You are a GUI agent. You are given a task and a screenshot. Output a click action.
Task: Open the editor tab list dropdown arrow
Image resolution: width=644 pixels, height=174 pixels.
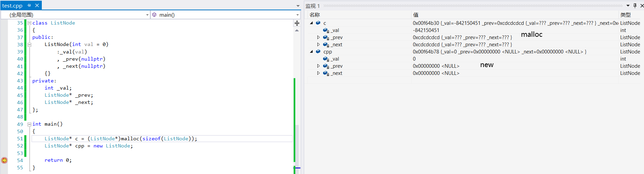[x=298, y=6]
